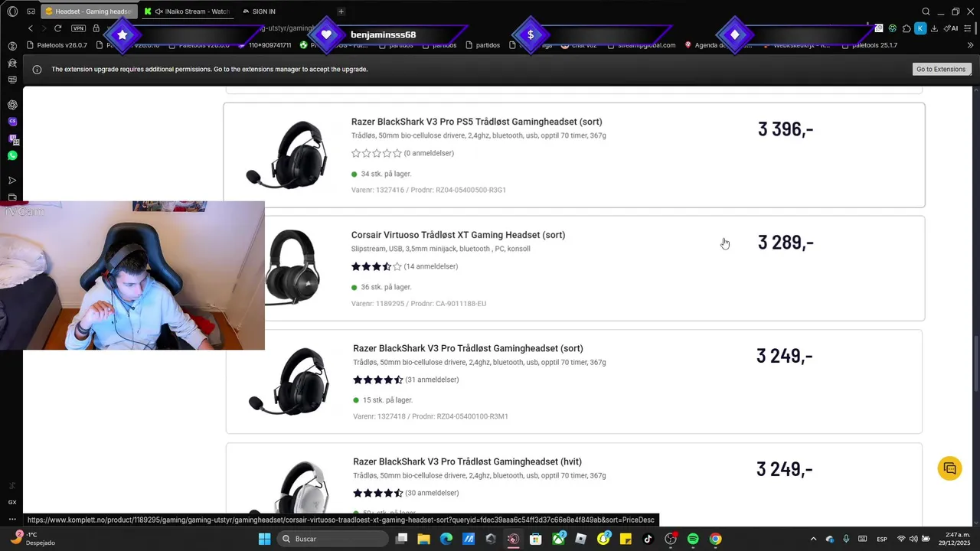The width and height of the screenshot is (980, 551).
Task: Open the weather widget showing -1°C
Action: 31,539
